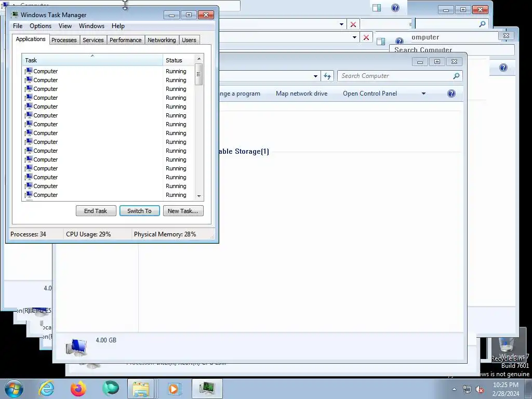Click the Start button

[14, 389]
